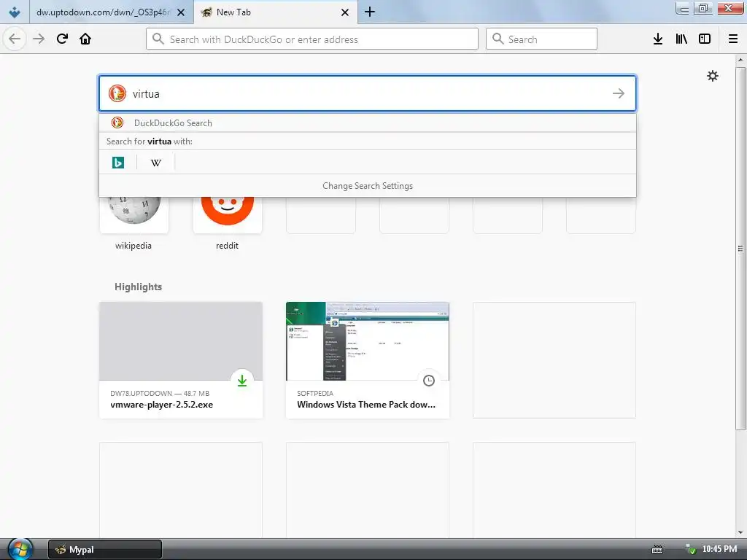
Task: Open the reddit top site tile
Action: pos(228,223)
